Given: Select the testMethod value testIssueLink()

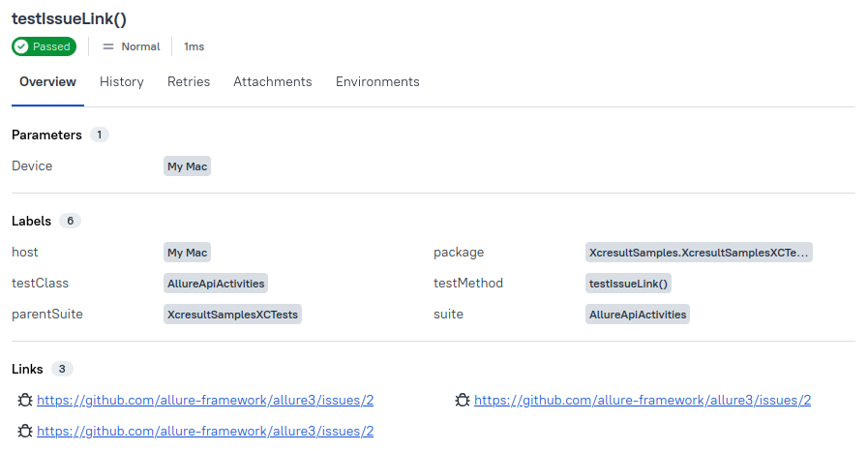Looking at the screenshot, I should [629, 284].
